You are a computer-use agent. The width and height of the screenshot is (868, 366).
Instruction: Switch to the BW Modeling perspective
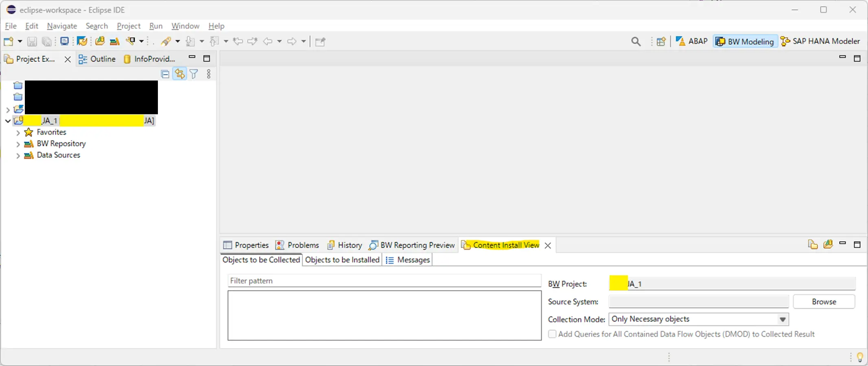(745, 41)
